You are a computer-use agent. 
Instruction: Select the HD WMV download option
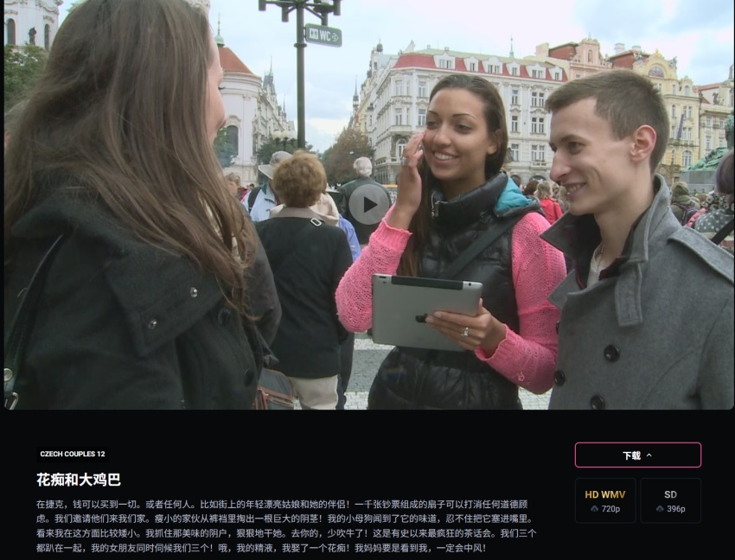[604, 500]
